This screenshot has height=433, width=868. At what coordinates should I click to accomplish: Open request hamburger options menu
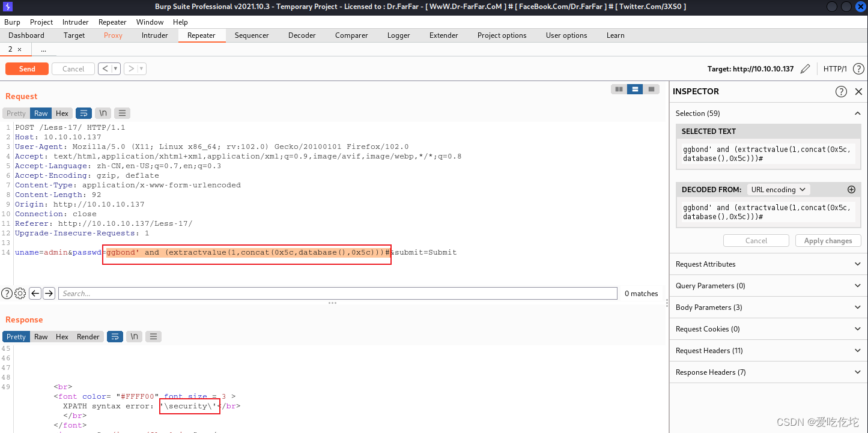(x=122, y=114)
